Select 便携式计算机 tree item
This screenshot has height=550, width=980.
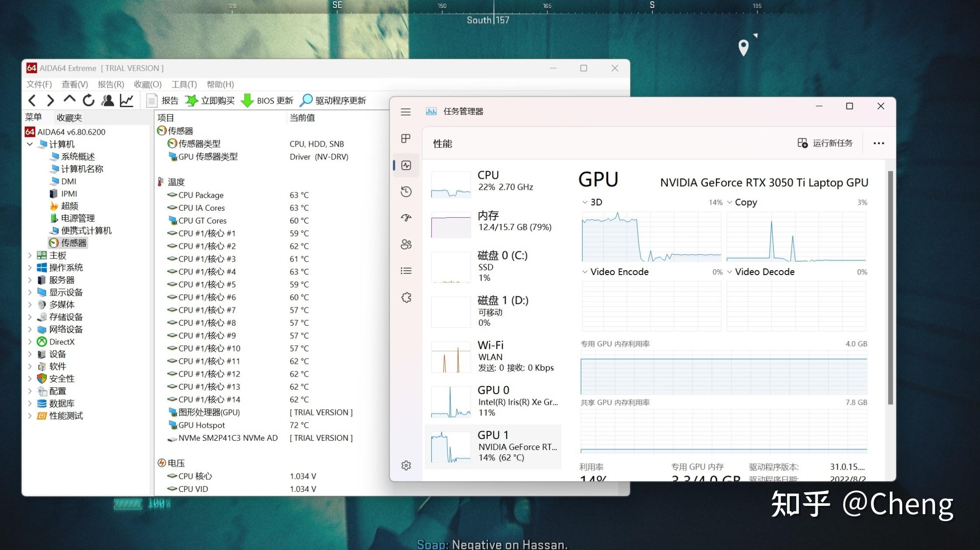[x=81, y=230]
